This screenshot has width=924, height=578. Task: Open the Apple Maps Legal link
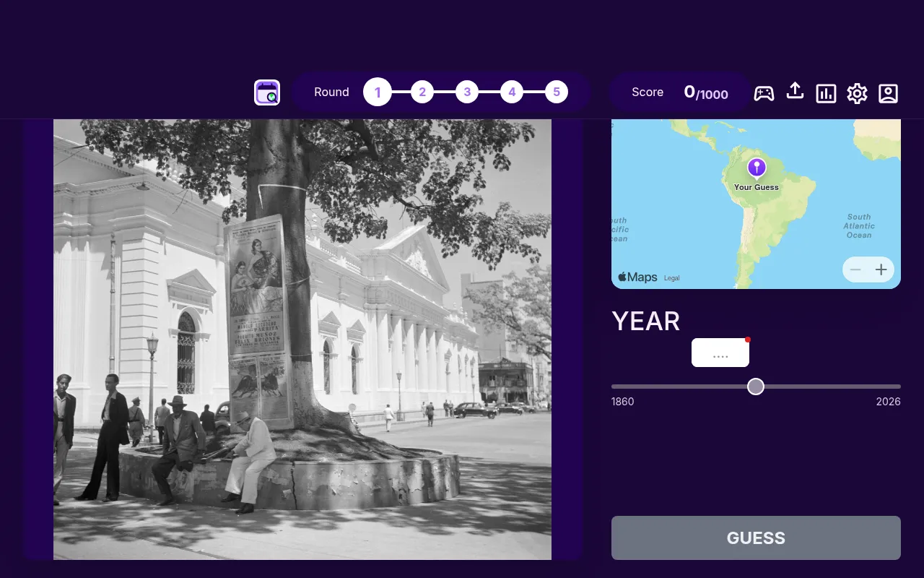[671, 278]
